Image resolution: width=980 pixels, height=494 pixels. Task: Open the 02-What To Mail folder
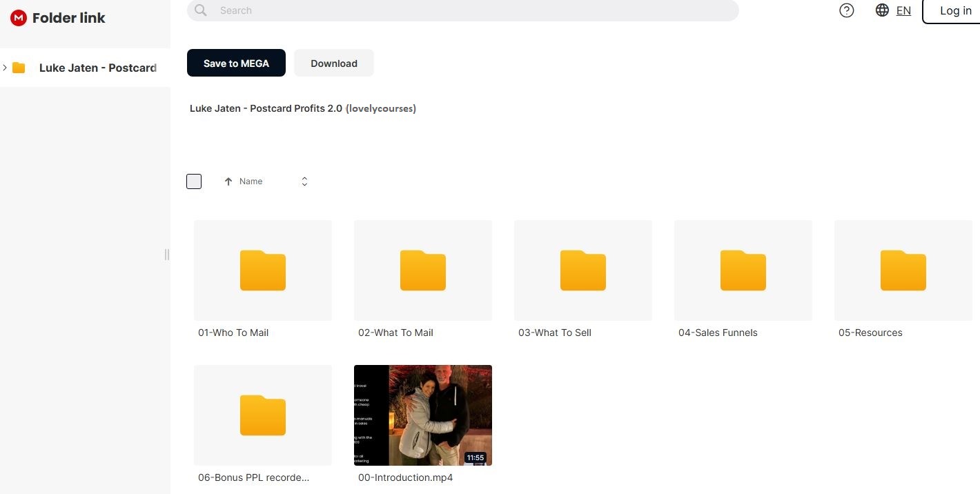(x=423, y=270)
